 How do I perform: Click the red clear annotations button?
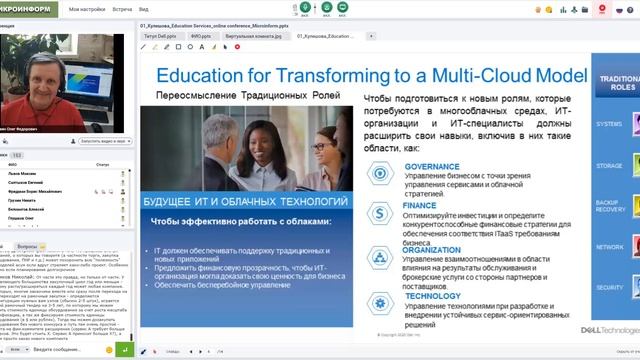(237, 47)
